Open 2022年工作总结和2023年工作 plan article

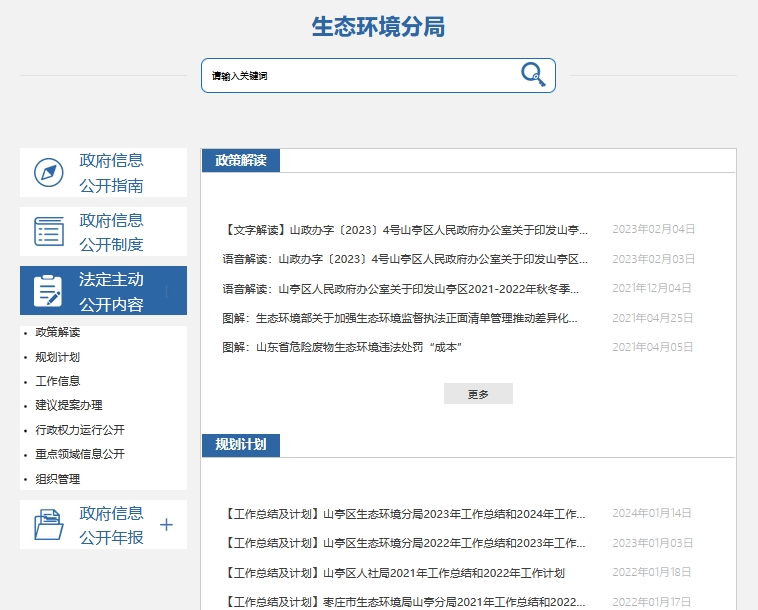404,543
